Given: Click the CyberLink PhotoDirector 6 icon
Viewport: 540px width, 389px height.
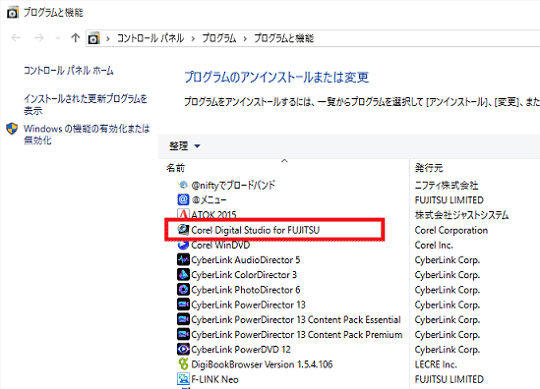Looking at the screenshot, I should (183, 290).
